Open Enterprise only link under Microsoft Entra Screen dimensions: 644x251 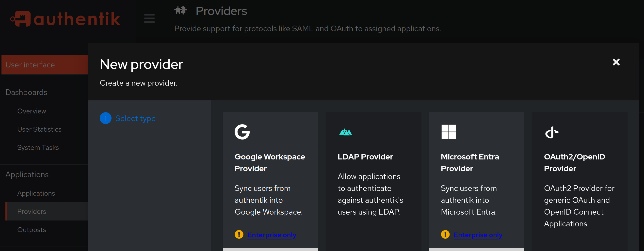coord(478,235)
